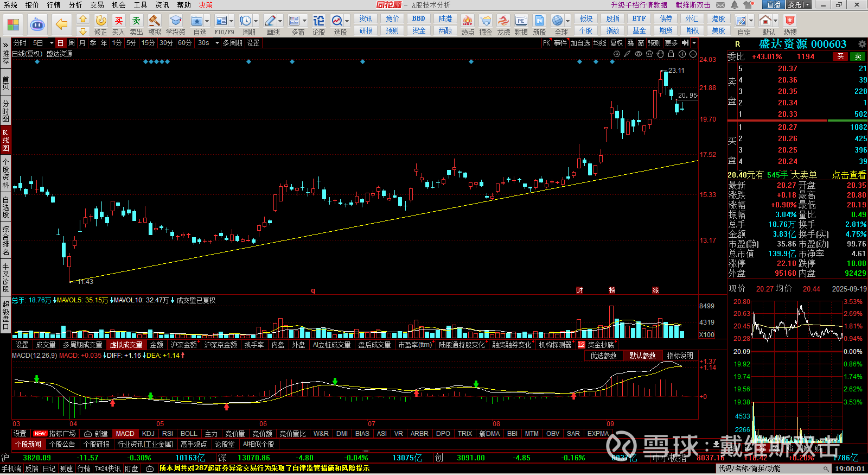Zoom out chart with minus icon

coord(693,54)
